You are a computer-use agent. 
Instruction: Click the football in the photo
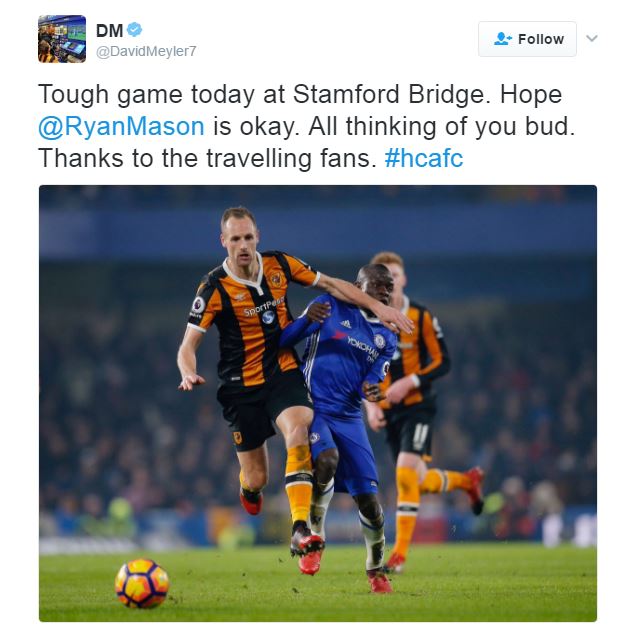[142, 583]
